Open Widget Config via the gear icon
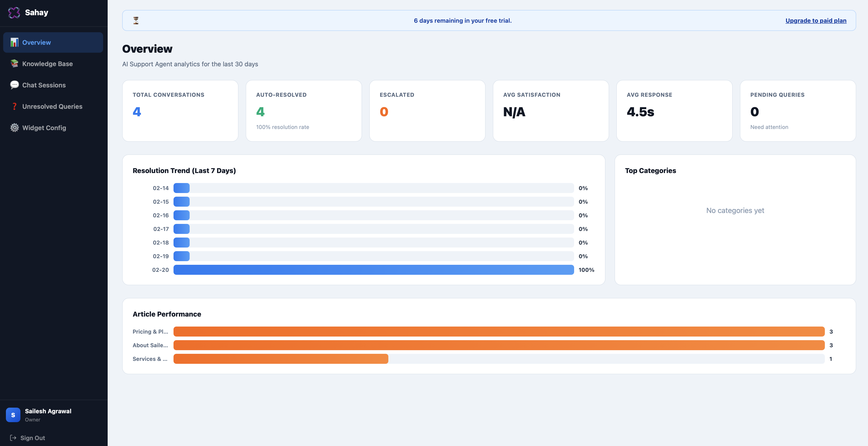 point(14,128)
